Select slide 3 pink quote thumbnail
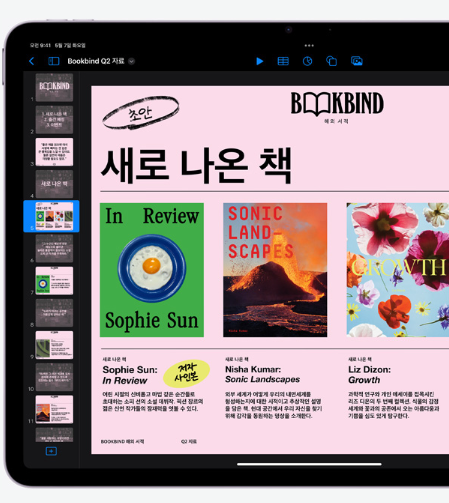 pyautogui.click(x=54, y=152)
